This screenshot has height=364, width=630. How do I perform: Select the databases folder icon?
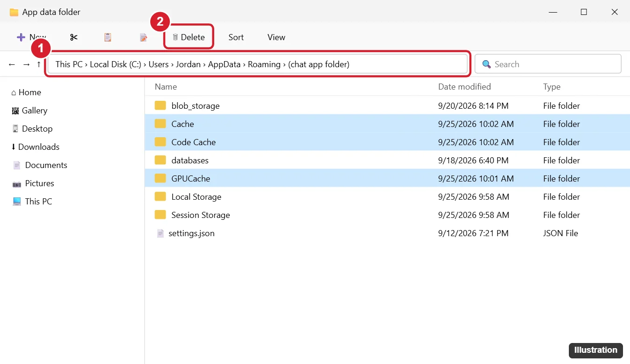(x=161, y=161)
